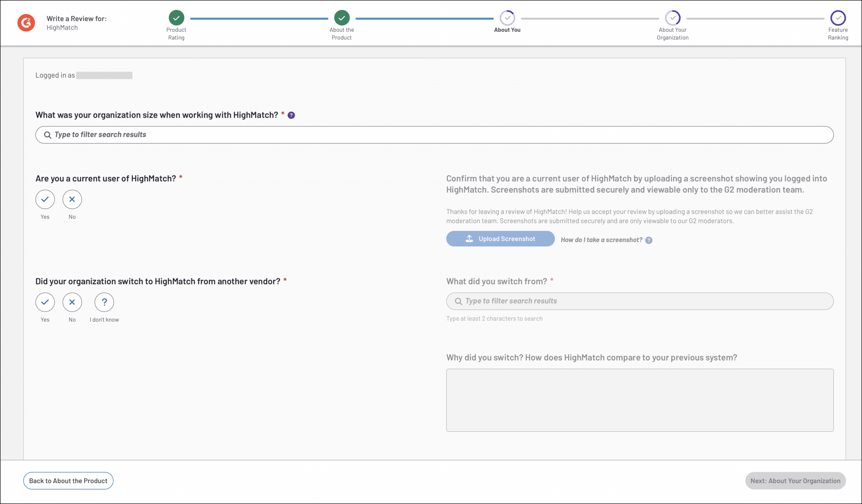This screenshot has width=862, height=504.
Task: Click the Feature Ranking step circle
Action: [838, 18]
